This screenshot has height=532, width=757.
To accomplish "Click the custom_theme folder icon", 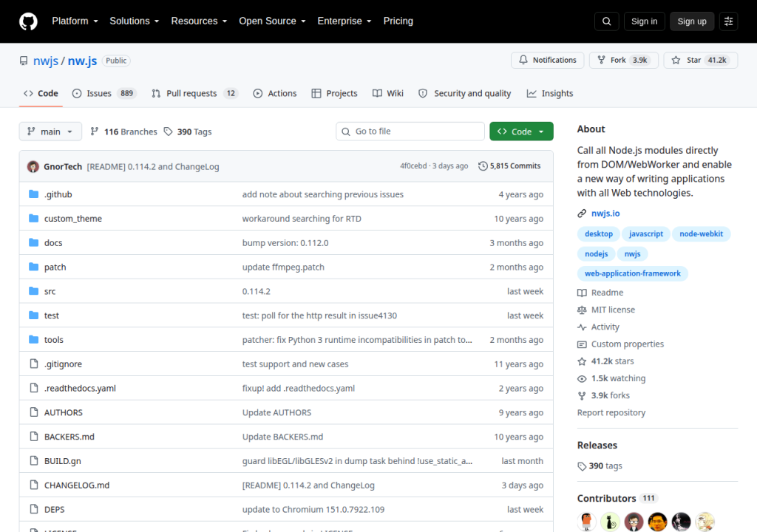I will (x=33, y=218).
